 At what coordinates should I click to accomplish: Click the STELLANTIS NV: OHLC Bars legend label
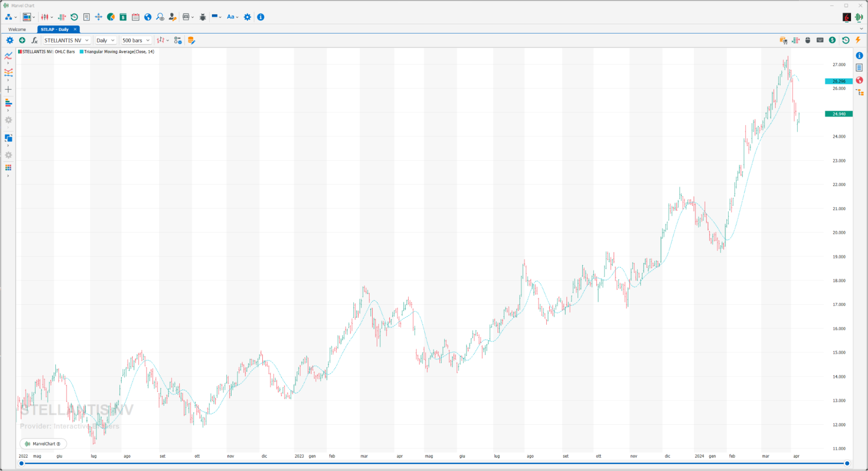click(x=46, y=52)
